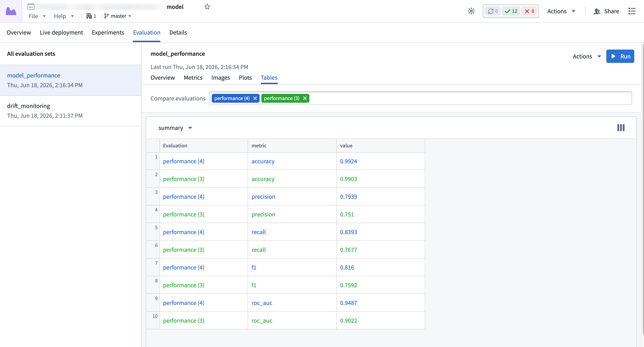Image resolution: width=644 pixels, height=347 pixels.
Task: Switch to the Overview main tab
Action: click(x=19, y=32)
